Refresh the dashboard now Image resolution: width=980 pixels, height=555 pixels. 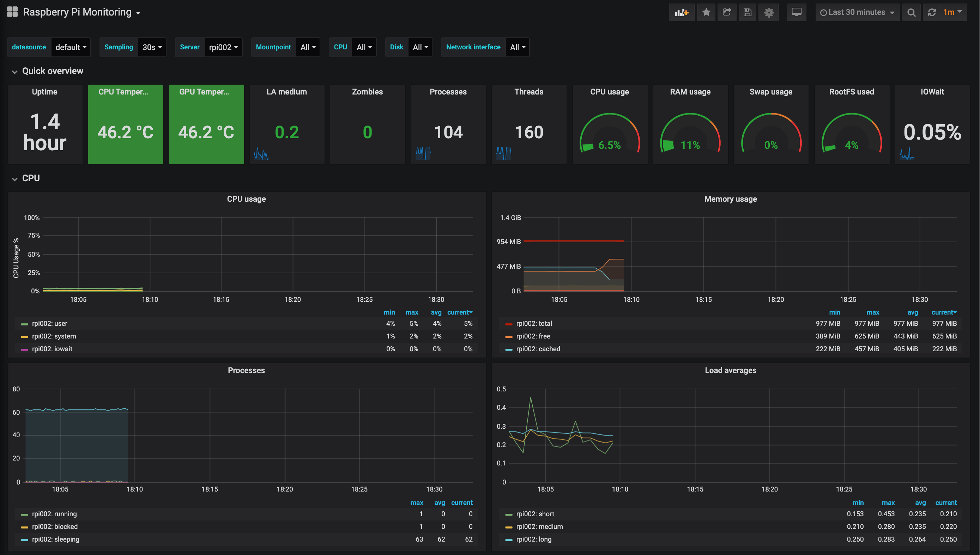coord(932,13)
